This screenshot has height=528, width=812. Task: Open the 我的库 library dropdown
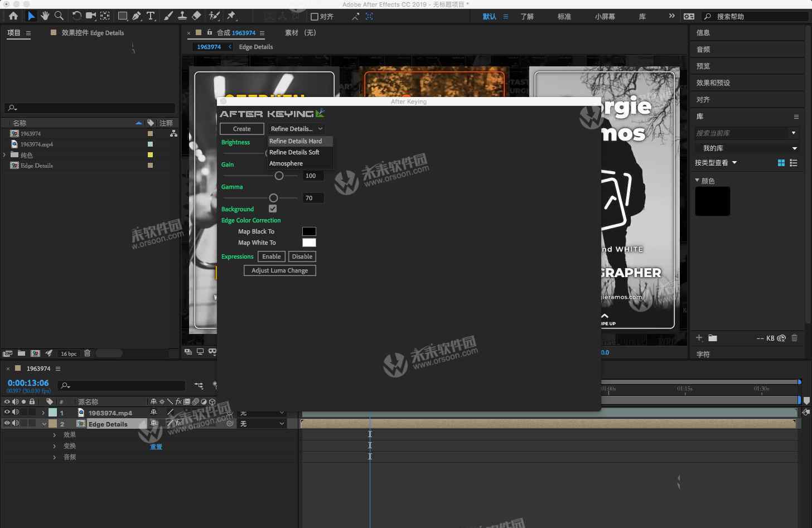747,148
